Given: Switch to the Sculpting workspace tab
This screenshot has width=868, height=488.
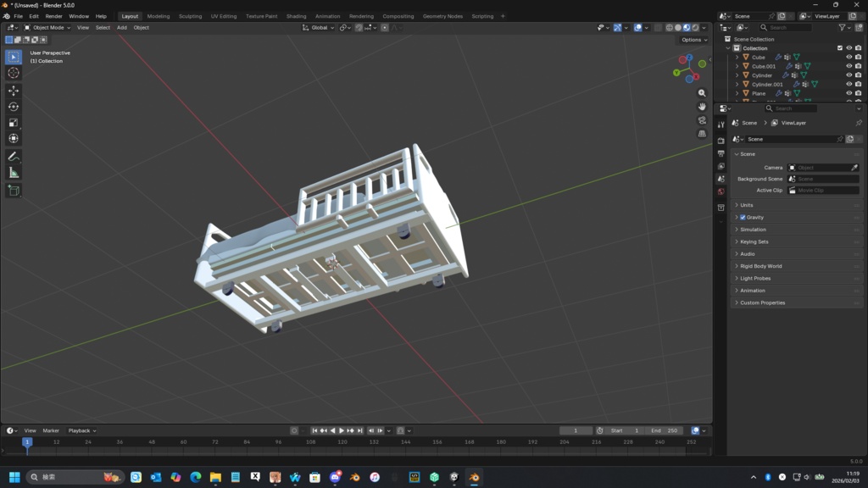Looking at the screenshot, I should 190,16.
